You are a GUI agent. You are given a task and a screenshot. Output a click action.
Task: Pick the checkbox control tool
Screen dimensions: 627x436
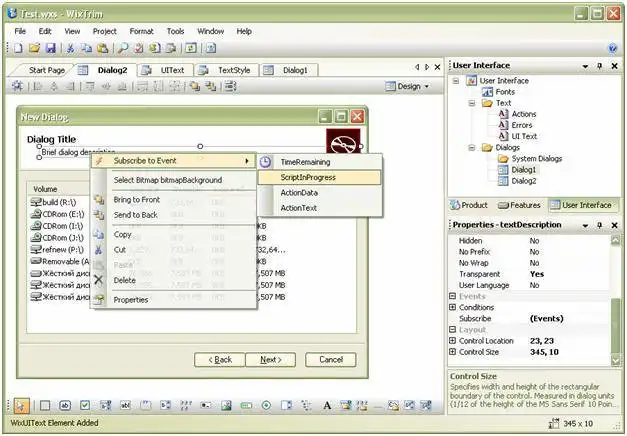(x=85, y=405)
